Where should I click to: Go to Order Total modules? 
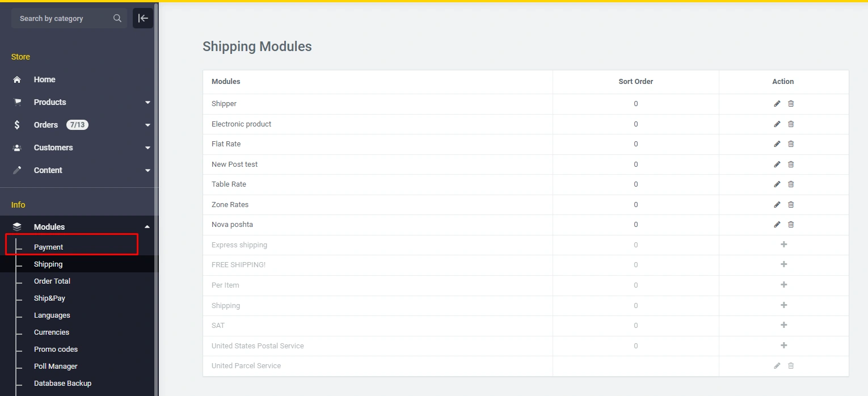tap(52, 281)
